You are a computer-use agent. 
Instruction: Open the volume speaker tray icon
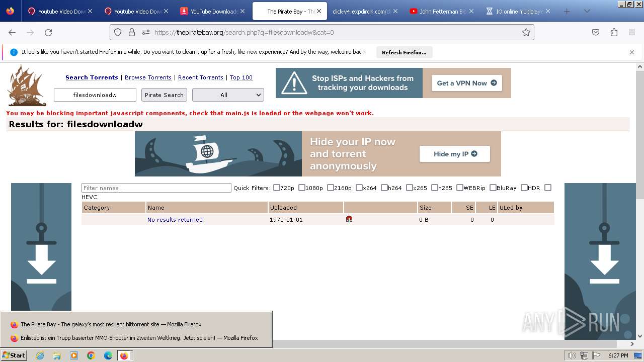click(572, 355)
